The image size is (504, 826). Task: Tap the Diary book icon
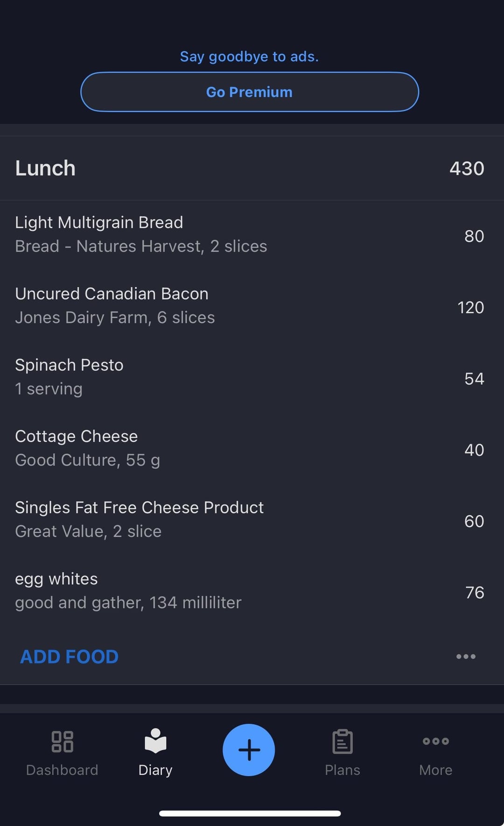[155, 741]
